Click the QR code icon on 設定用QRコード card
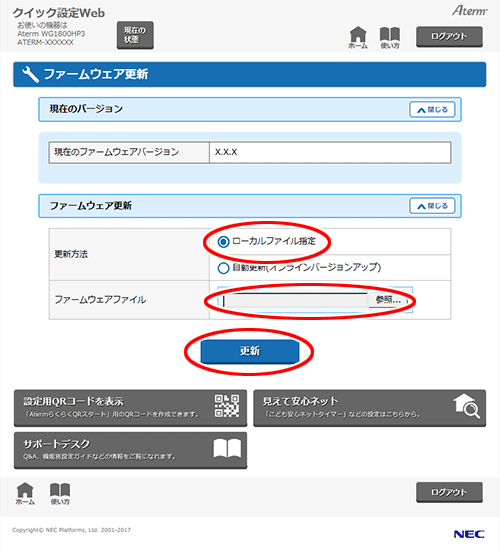This screenshot has width=500, height=551. click(x=227, y=406)
